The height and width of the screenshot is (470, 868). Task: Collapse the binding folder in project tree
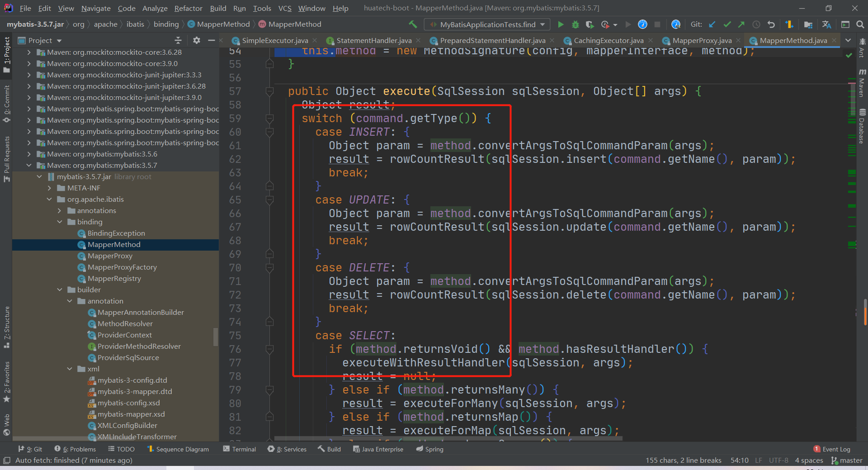60,222
